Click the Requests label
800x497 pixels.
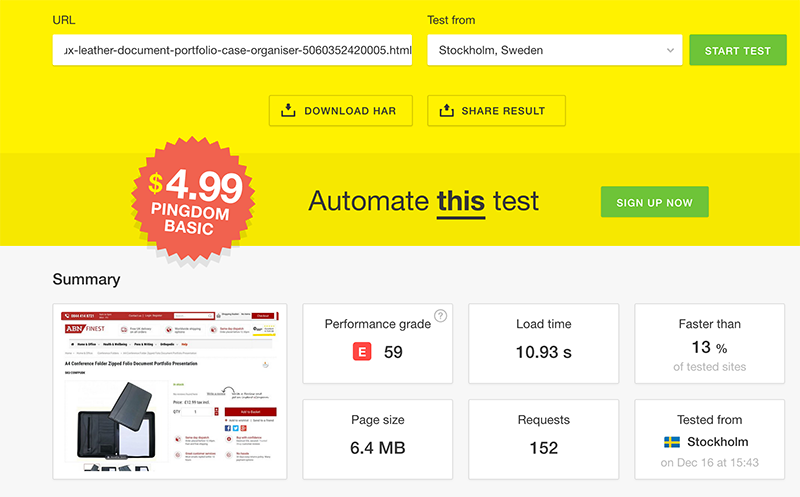[543, 420]
